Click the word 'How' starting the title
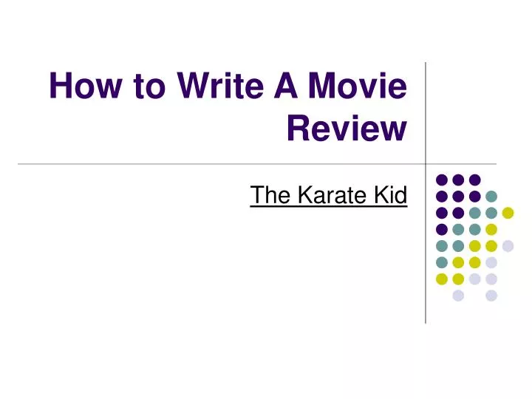This screenshot has height=399, width=532. coord(86,86)
